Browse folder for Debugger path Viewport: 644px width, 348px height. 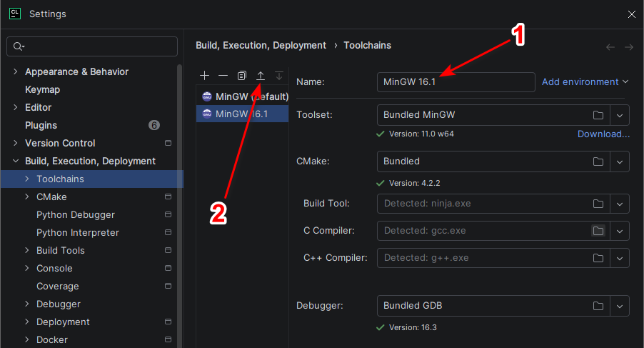pyautogui.click(x=598, y=306)
